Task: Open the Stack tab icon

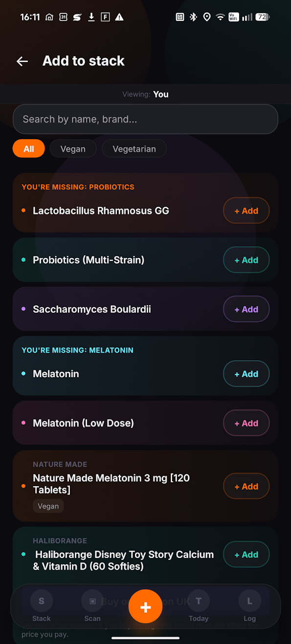Action: (x=42, y=601)
